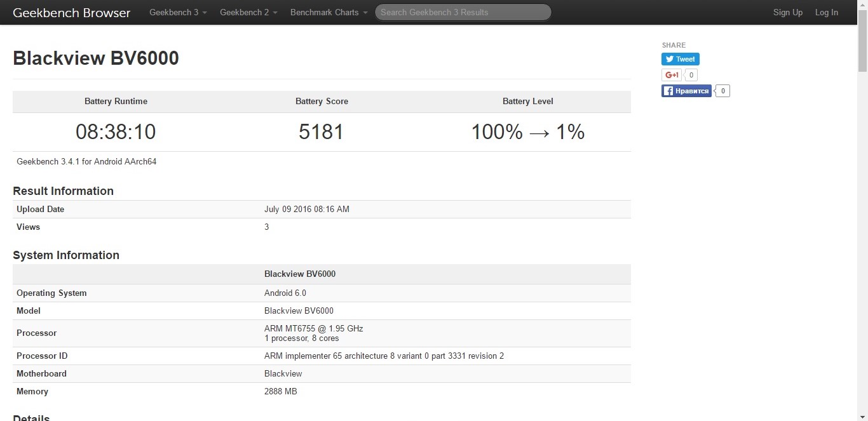Click the System Information heading
The image size is (868, 421).
click(66, 255)
